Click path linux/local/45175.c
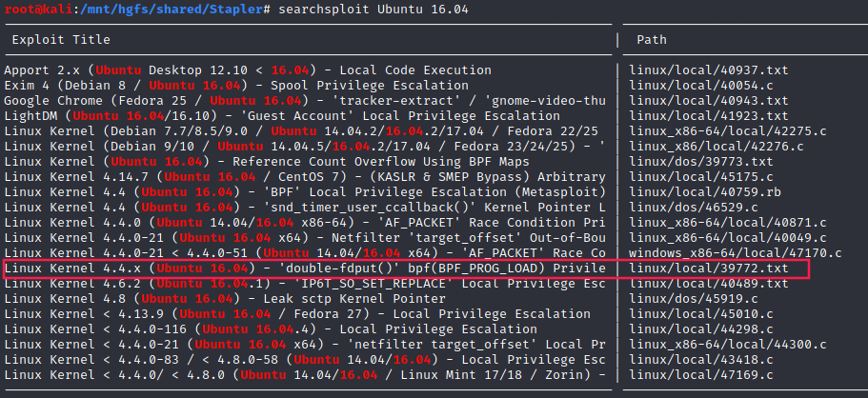The image size is (868, 398). tap(701, 177)
